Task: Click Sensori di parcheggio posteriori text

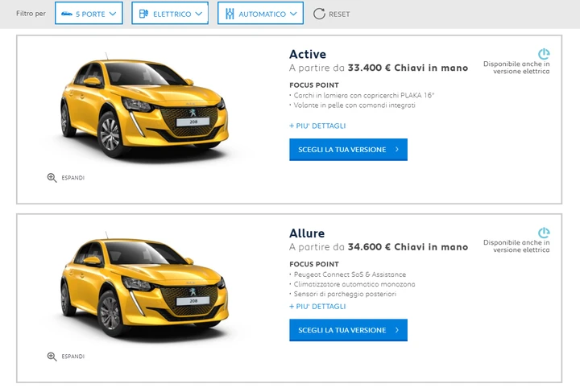Action: (345, 294)
